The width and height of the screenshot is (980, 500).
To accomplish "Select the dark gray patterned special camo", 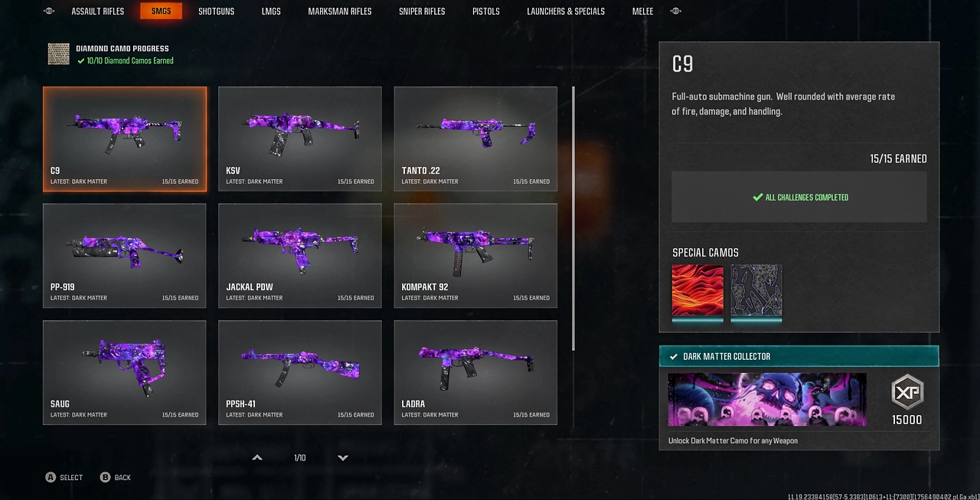I will [756, 290].
